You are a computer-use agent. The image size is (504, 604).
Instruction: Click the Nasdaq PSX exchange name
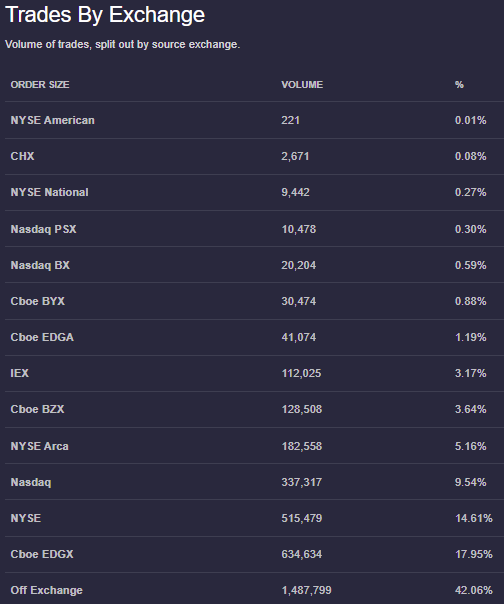[x=44, y=229]
